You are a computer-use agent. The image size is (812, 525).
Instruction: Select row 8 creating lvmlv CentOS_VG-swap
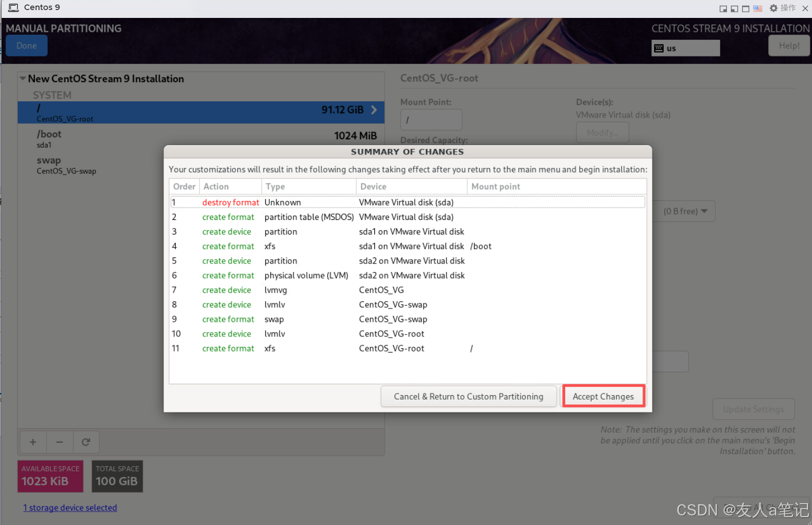coord(407,304)
